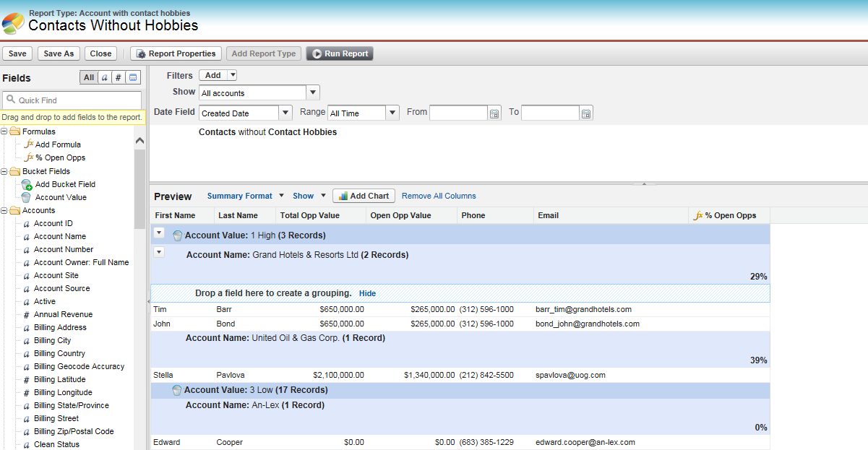Click the Add Formula fx icon
This screenshot has width=868, height=450.
coord(28,144)
